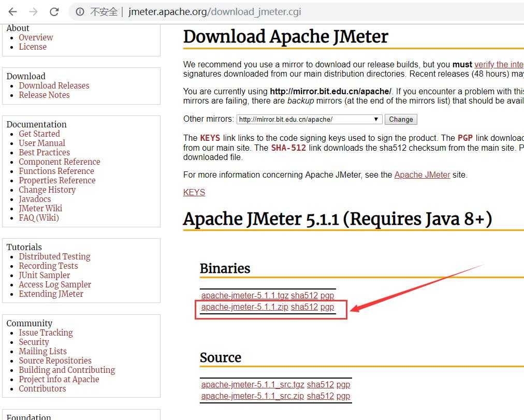Open Functions Reference link
Viewport: 524px width, 420px height.
(56, 171)
